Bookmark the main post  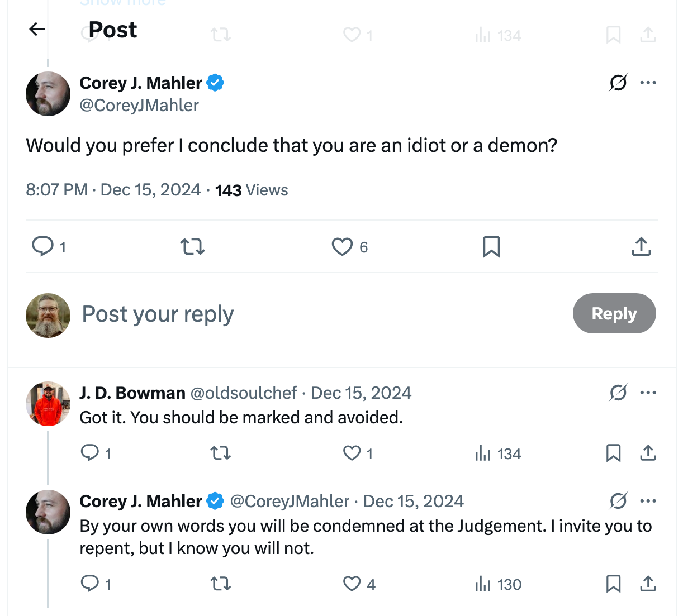(491, 246)
